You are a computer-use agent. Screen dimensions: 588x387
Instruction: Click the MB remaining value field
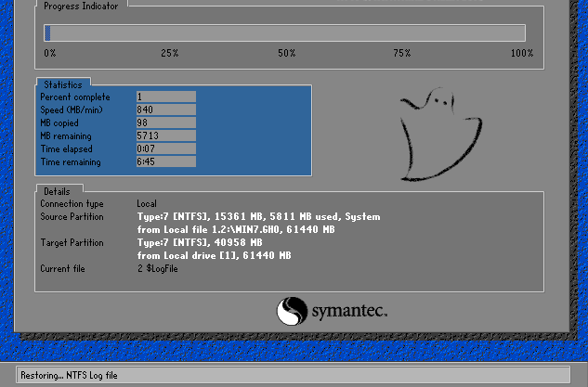click(165, 136)
